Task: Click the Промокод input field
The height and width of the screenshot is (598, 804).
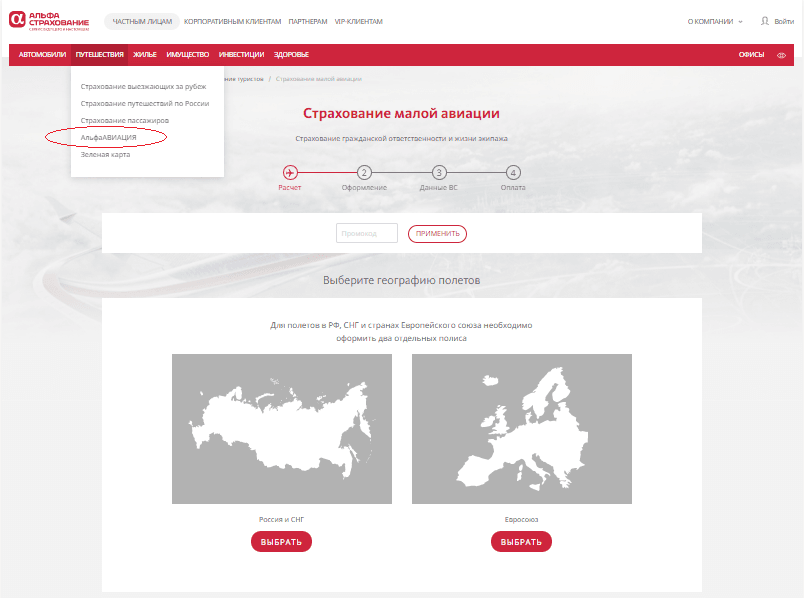Action: click(368, 233)
